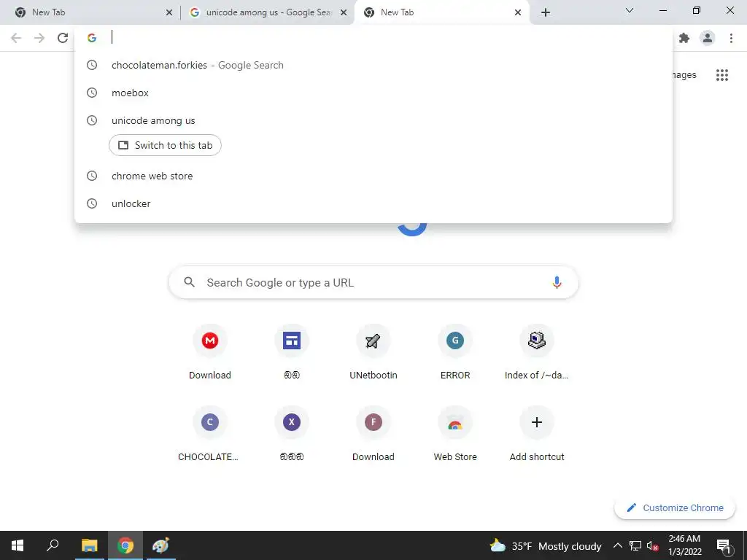
Task: Open the UNetbootin shortcut tile
Action: coord(373,352)
